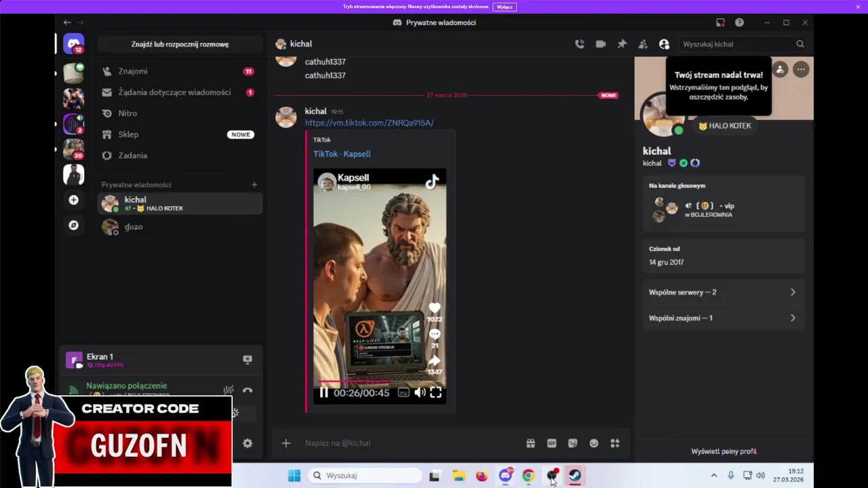Open the sticker picker
The width and height of the screenshot is (868, 488).
(572, 443)
